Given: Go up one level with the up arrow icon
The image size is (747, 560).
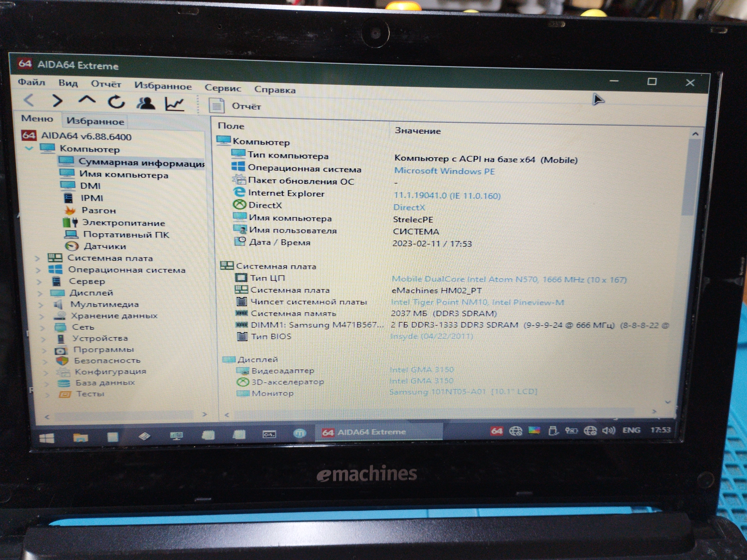Looking at the screenshot, I should [87, 101].
